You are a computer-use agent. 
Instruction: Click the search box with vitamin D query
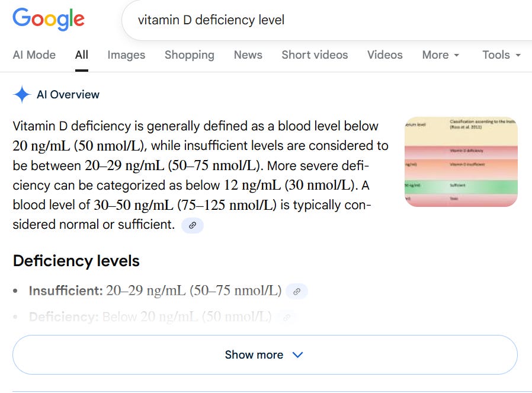pos(327,20)
